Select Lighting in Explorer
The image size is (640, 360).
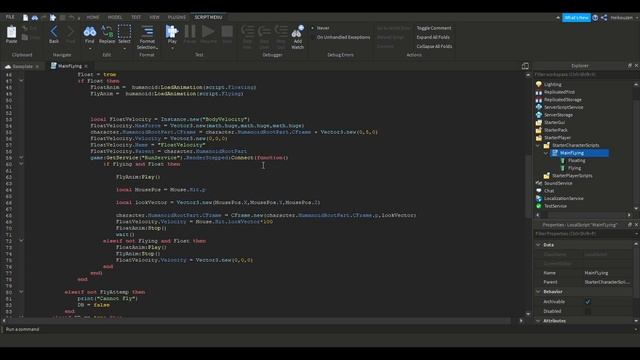click(552, 84)
